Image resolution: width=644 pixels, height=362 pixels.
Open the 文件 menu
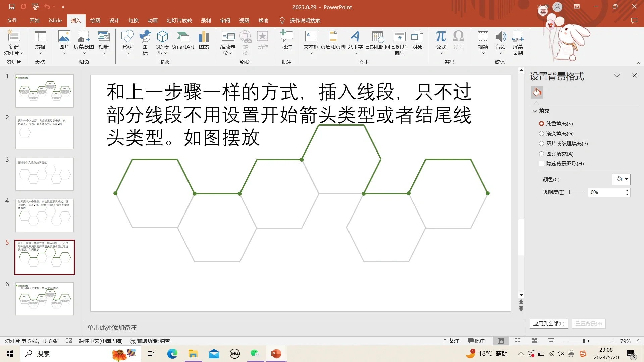pyautogui.click(x=12, y=20)
